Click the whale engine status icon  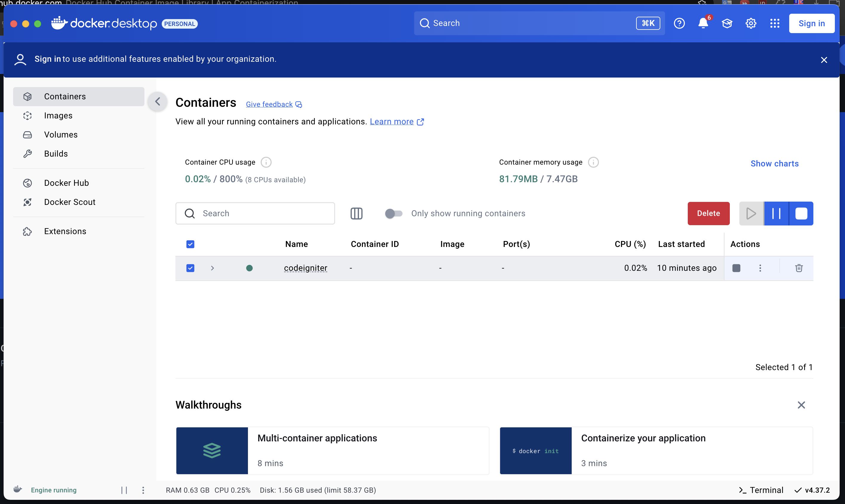click(18, 489)
